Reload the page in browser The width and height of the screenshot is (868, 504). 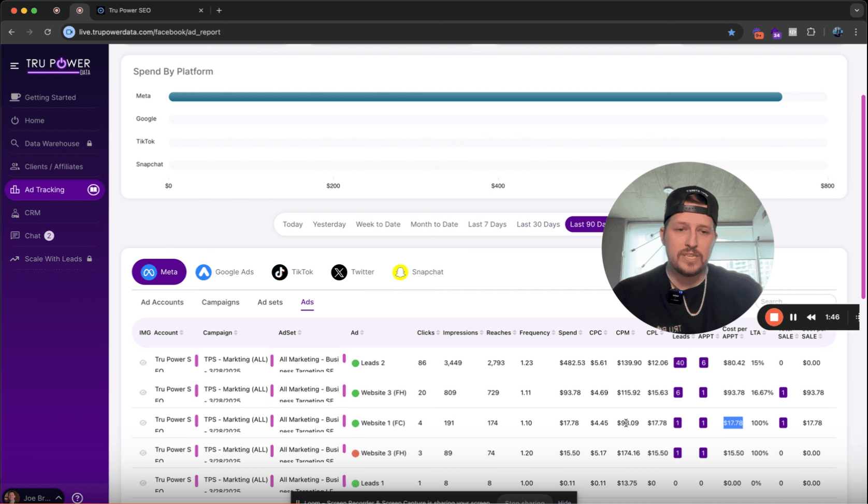48,32
